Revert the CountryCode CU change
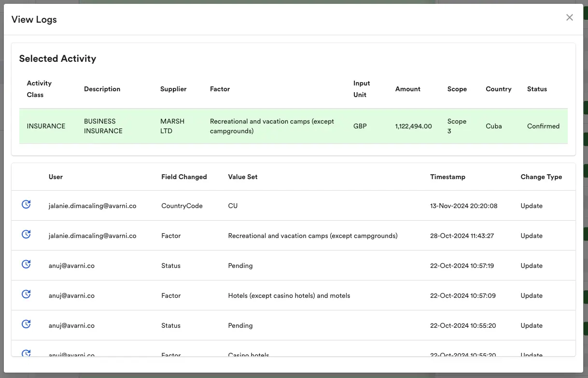 27,205
